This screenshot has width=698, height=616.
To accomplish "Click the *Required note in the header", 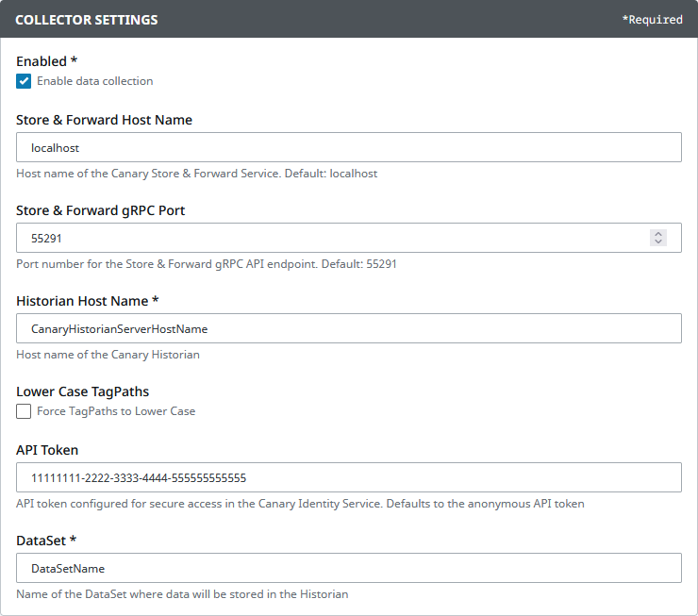I will point(652,20).
